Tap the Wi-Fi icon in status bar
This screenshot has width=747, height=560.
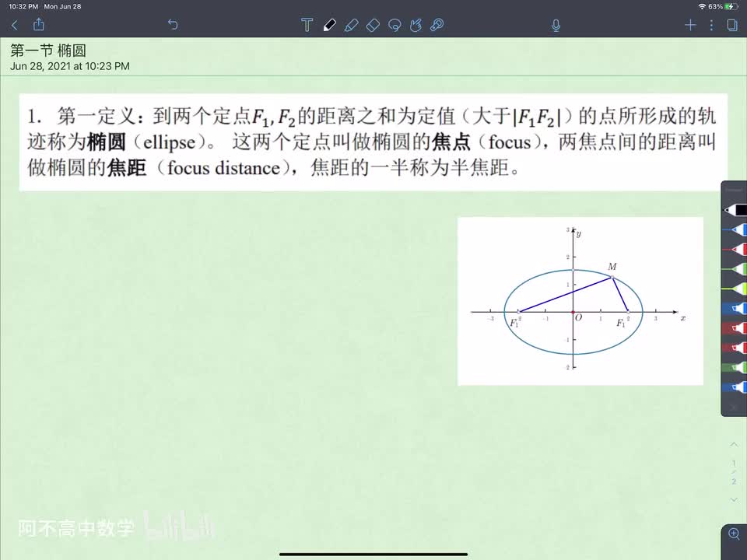702,7
